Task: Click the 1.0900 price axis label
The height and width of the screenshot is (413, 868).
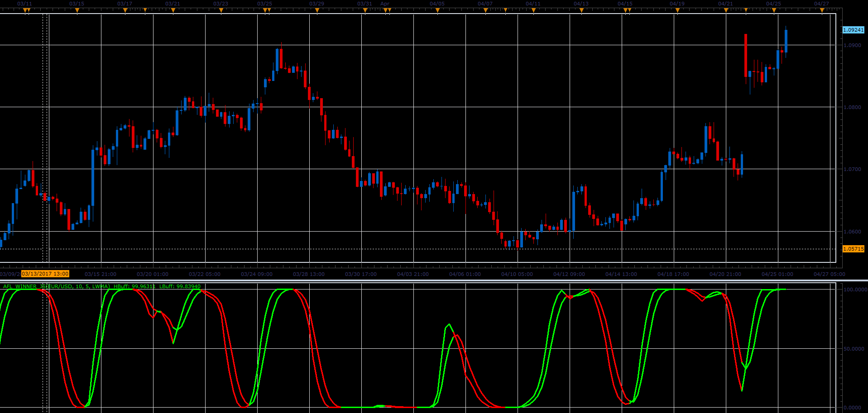Action: 853,45
